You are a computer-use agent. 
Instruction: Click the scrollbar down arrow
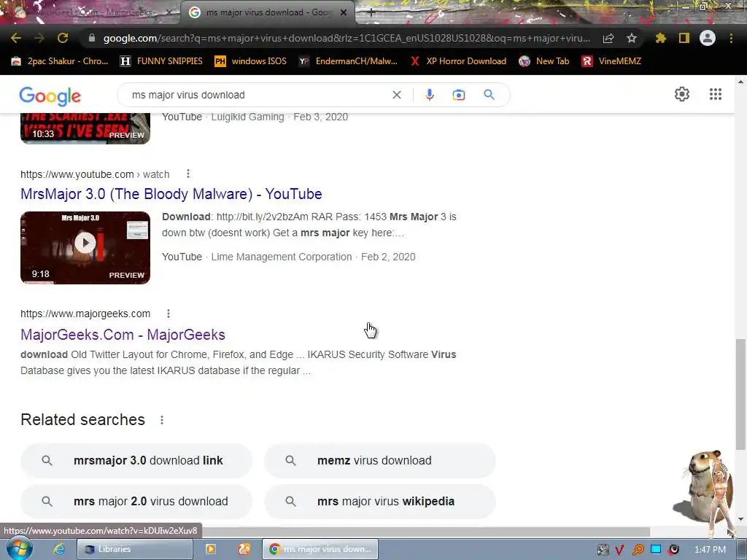point(740,519)
